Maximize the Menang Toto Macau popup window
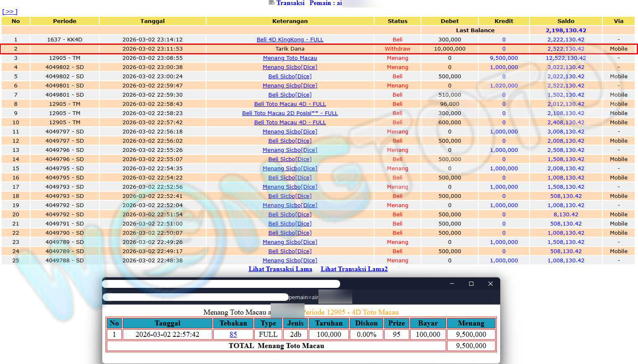This screenshot has height=364, width=638. 471,284
